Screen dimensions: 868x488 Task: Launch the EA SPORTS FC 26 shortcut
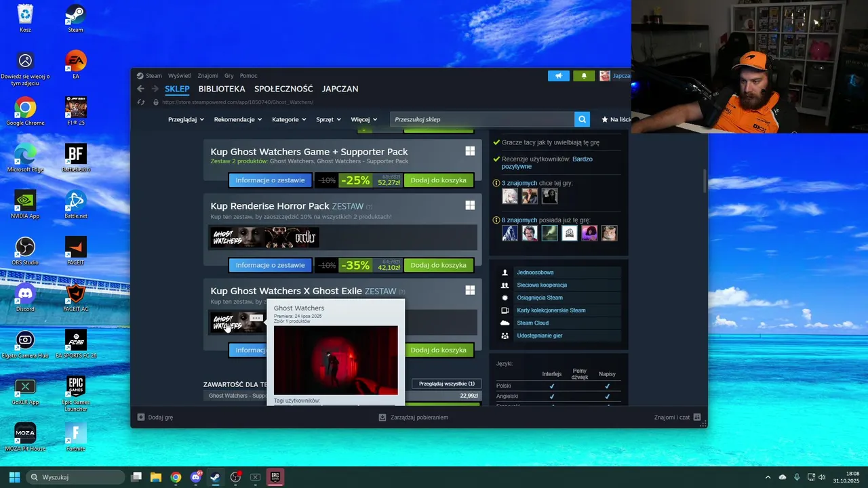click(75, 344)
